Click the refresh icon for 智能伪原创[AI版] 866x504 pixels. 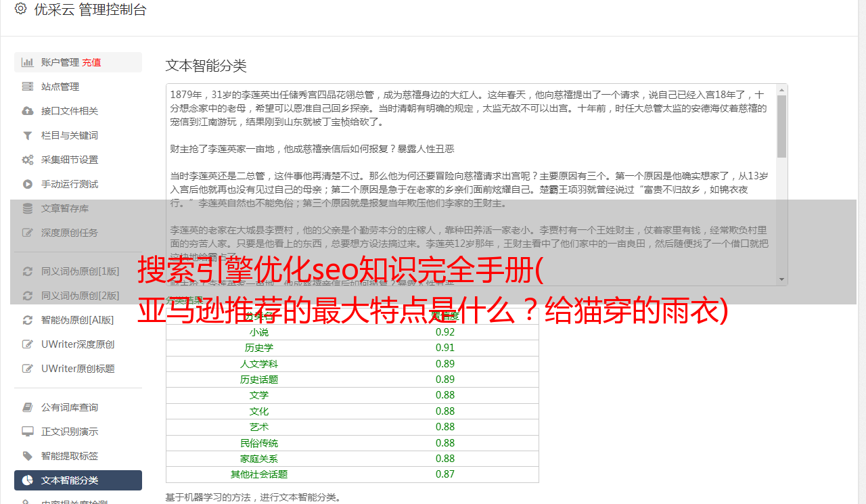[27, 320]
